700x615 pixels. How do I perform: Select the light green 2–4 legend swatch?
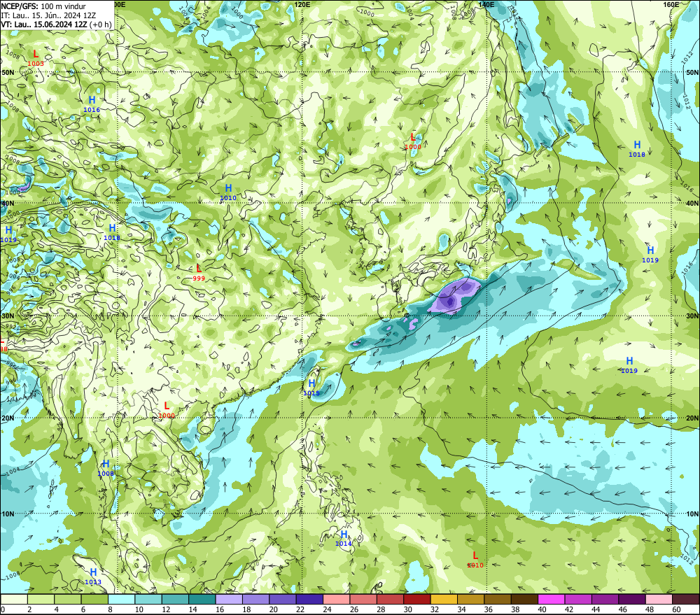pos(41,599)
